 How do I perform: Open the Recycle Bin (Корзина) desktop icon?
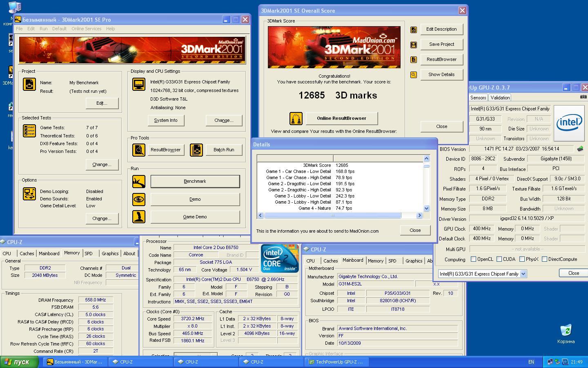[566, 334]
